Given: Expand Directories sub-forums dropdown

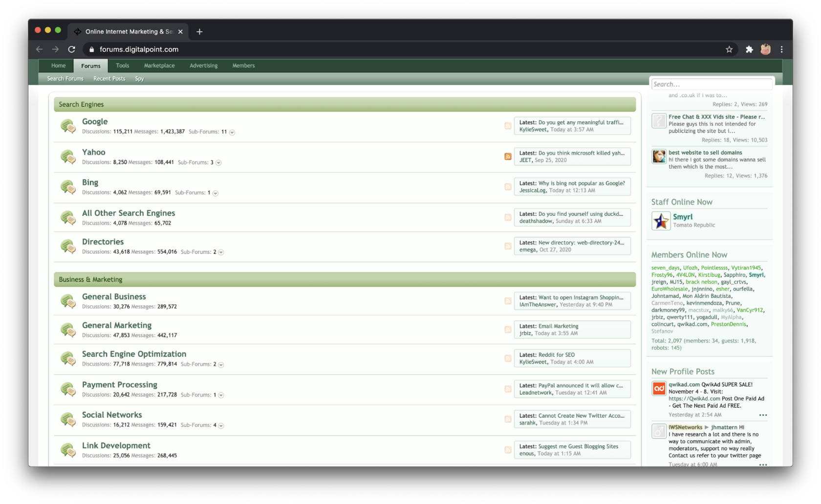Looking at the screenshot, I should click(221, 252).
